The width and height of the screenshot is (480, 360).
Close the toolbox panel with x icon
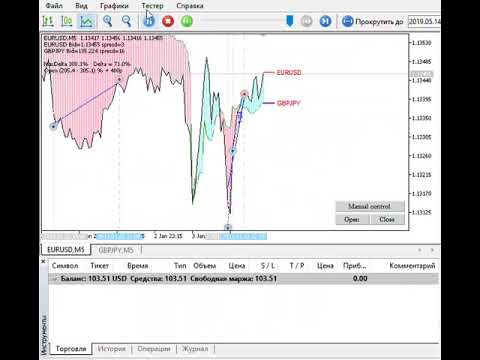43,261
